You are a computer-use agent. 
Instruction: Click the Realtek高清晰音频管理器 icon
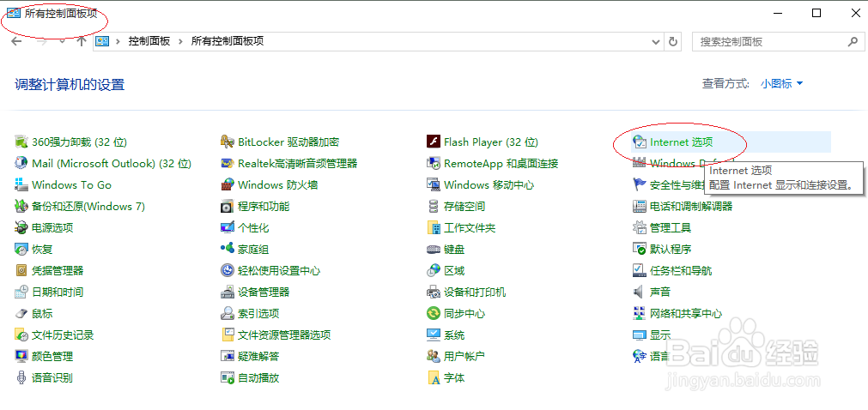pos(227,163)
